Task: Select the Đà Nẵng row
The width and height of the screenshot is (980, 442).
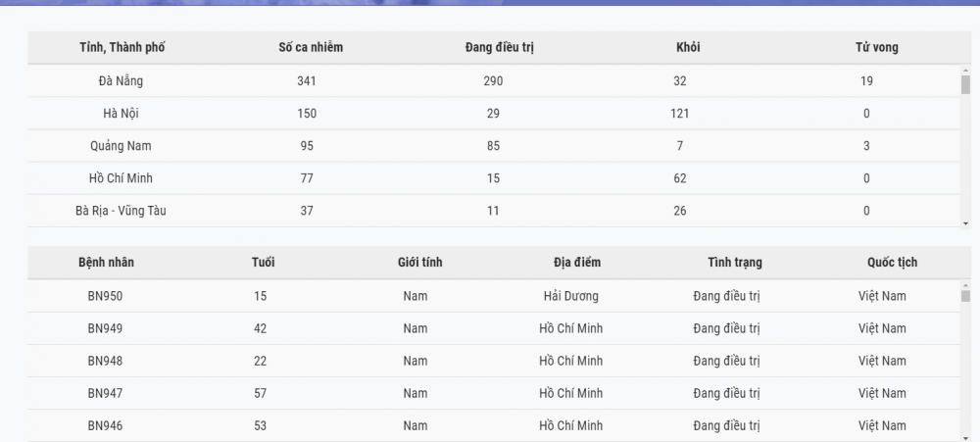Action: coord(494,80)
